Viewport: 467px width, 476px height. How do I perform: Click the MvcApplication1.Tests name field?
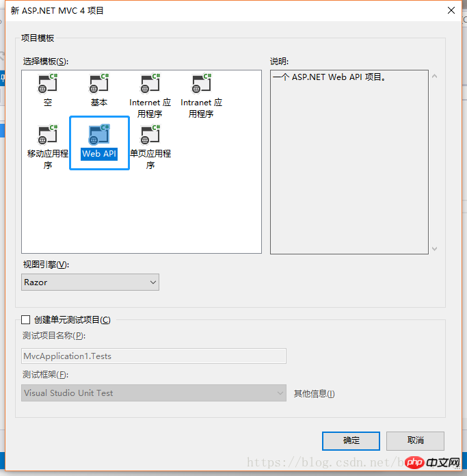[x=154, y=356]
